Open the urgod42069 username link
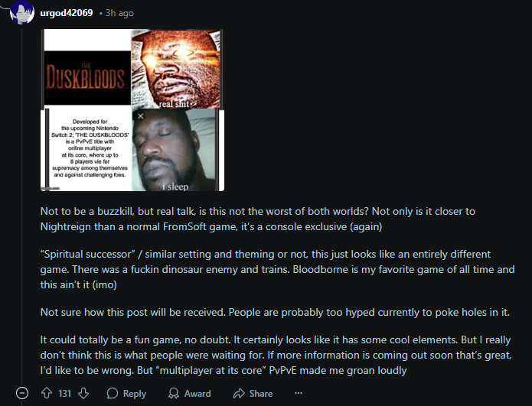 click(x=67, y=13)
